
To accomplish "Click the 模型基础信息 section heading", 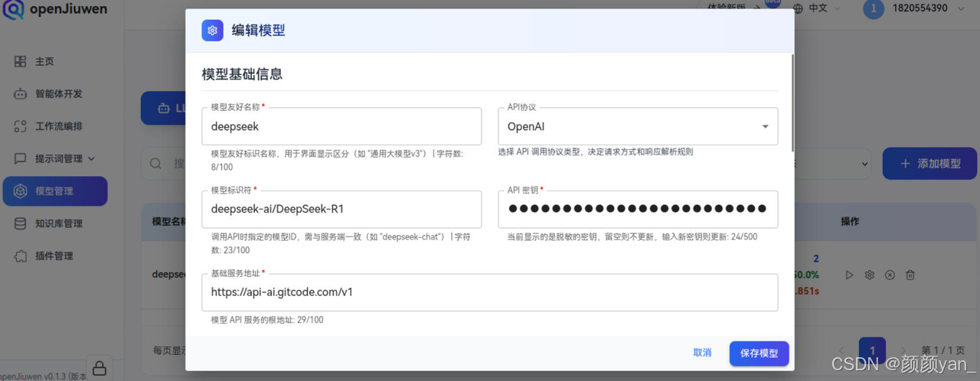I will point(242,74).
